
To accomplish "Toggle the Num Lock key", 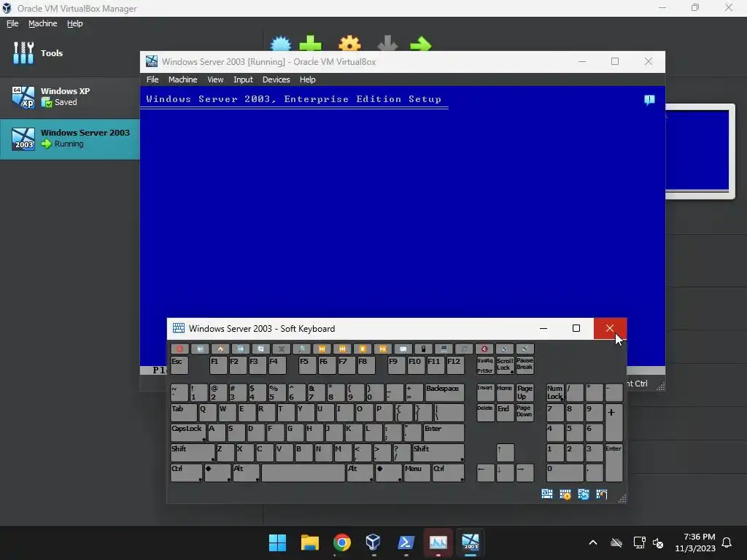I will [x=555, y=392].
